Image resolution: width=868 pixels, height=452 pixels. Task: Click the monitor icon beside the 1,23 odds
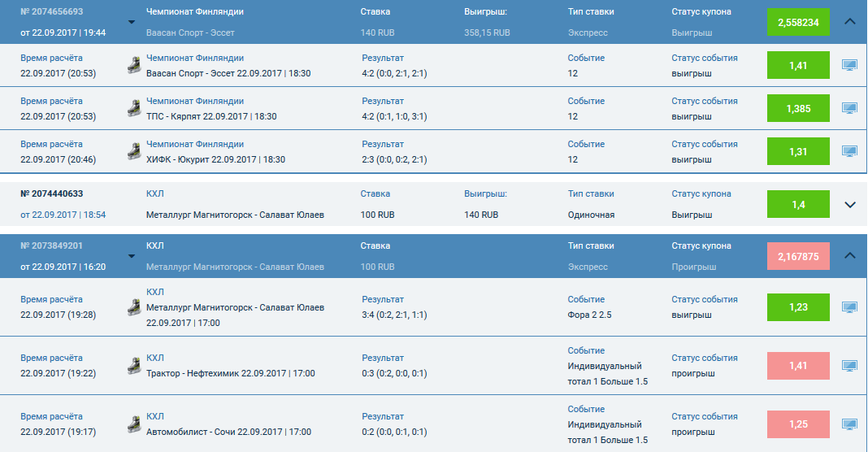(x=849, y=307)
